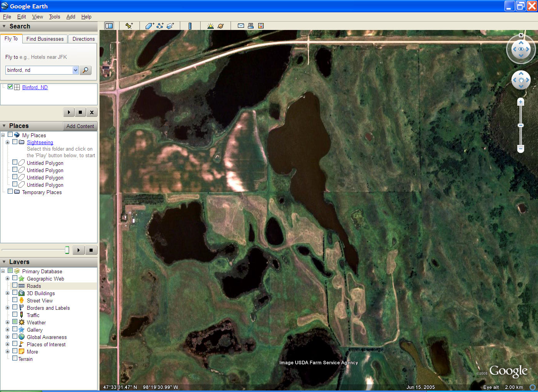Open the View menu
The height and width of the screenshot is (392, 538).
coord(38,17)
